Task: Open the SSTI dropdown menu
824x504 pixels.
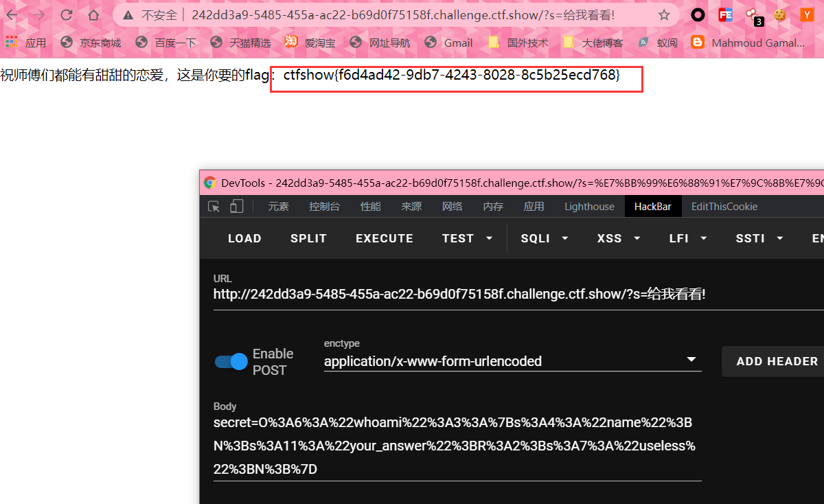Action: 759,238
